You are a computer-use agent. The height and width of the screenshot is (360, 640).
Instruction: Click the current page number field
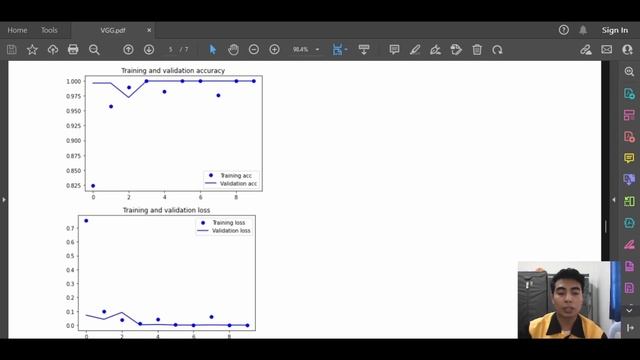171,50
